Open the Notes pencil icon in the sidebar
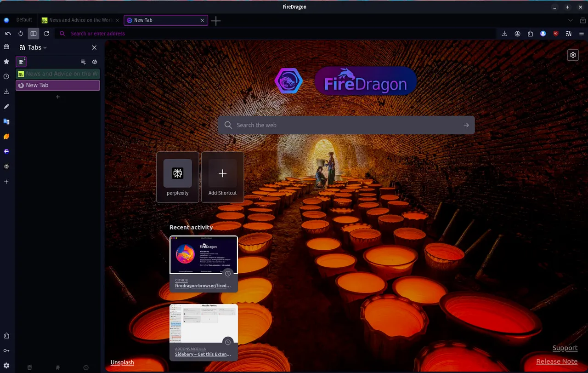 click(6, 107)
